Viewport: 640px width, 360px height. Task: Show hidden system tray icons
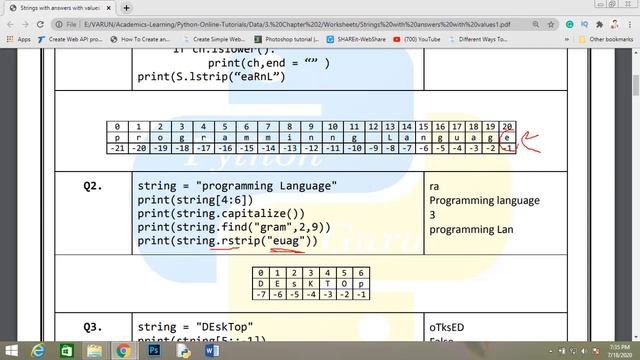coord(551,351)
